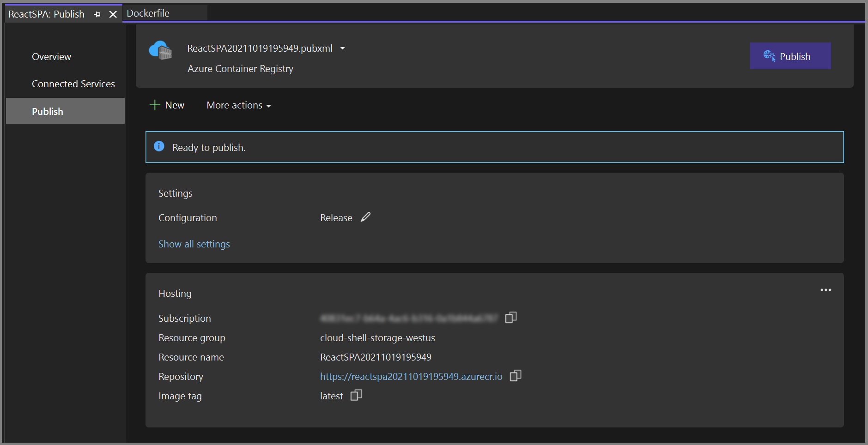Image resolution: width=868 pixels, height=445 pixels.
Task: Open Hosting more options ellipsis
Action: pyautogui.click(x=826, y=290)
